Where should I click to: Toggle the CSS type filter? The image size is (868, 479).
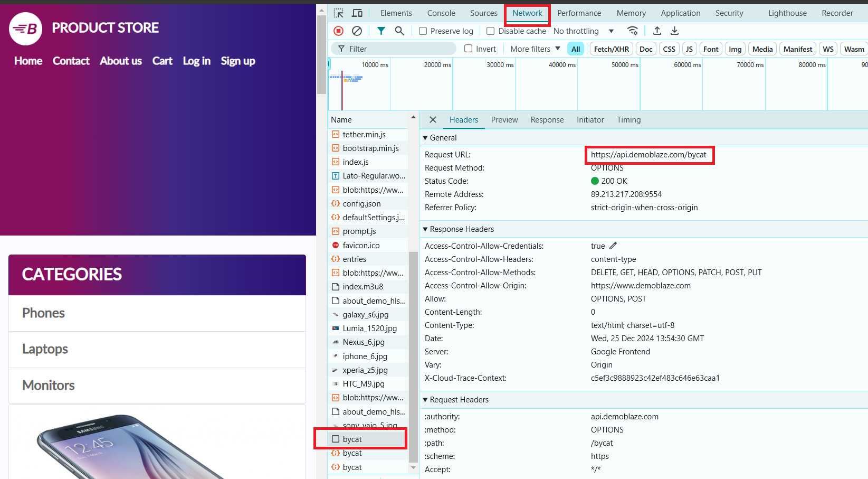pyautogui.click(x=669, y=49)
